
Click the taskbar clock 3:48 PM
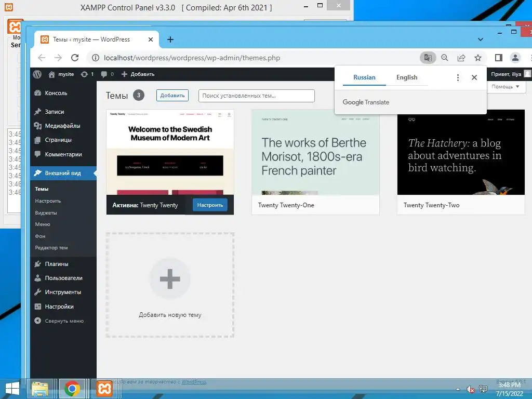click(510, 389)
